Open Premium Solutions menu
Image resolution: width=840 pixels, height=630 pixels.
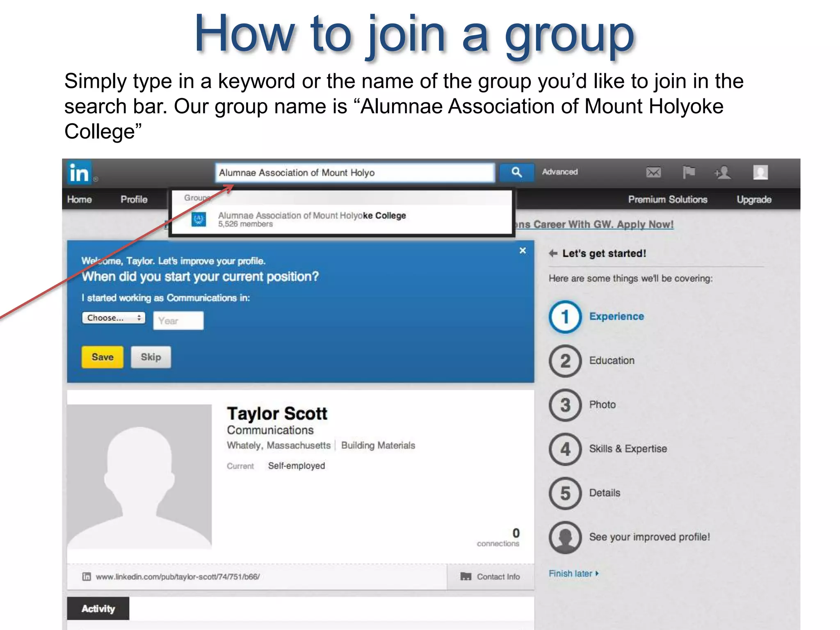pos(668,199)
